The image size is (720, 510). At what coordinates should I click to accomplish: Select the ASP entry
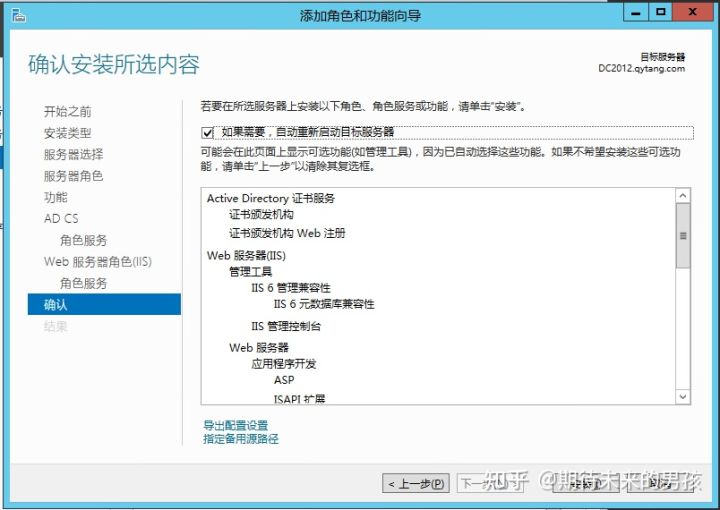coord(284,380)
